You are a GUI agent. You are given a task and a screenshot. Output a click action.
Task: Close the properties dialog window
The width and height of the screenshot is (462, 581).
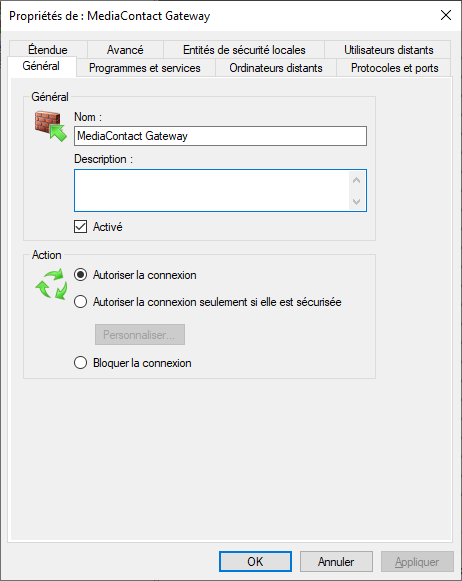click(446, 15)
